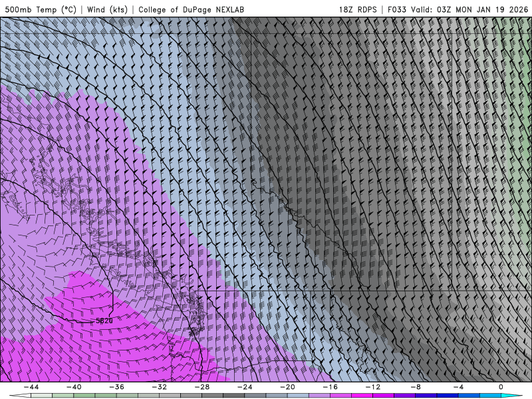The width and height of the screenshot is (532, 399).
Task: Click the "03Z MON JAN 19 2026" valid time
Action: tap(483, 9)
